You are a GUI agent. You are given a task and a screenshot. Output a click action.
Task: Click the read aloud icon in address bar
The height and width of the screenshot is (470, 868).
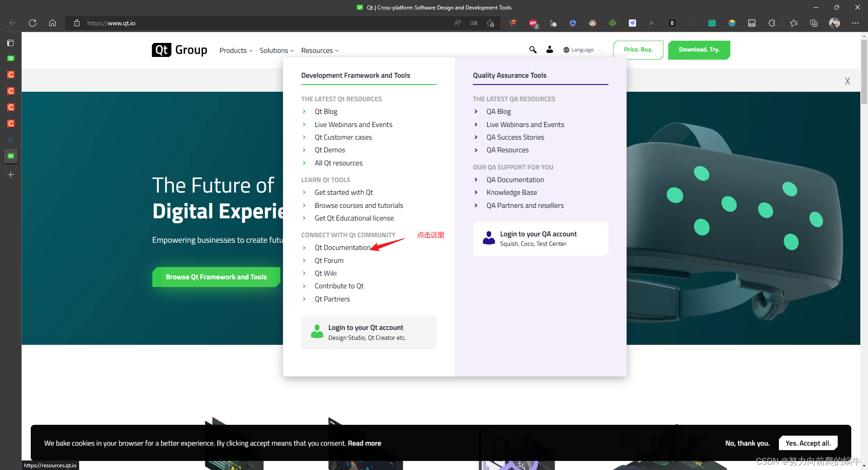[x=458, y=23]
